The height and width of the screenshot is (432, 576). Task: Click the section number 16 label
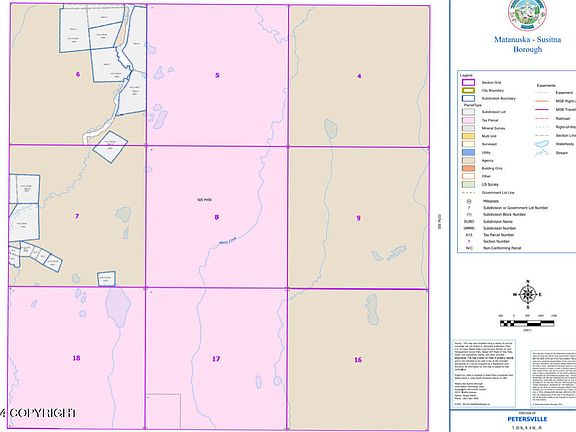[358, 360]
